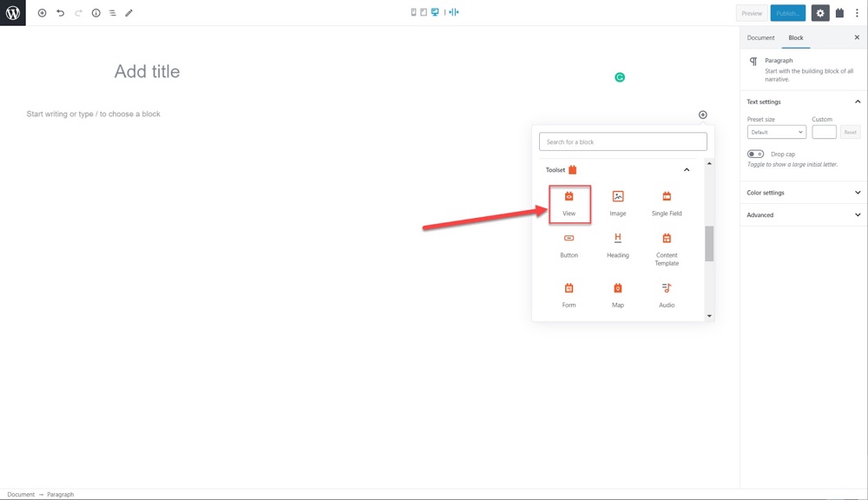Insert the Toolset Form block
868x500 pixels.
point(569,296)
